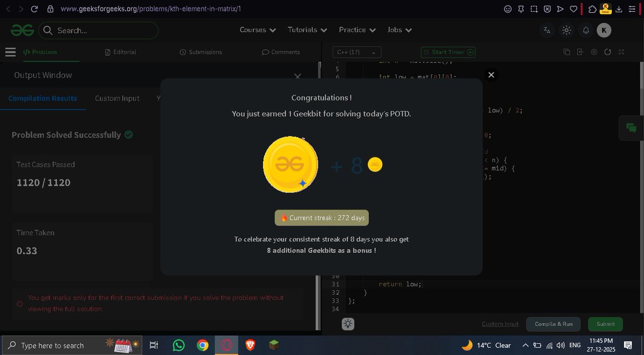The width and height of the screenshot is (644, 355).
Task: Open the taskbar notification center
Action: coord(628,345)
